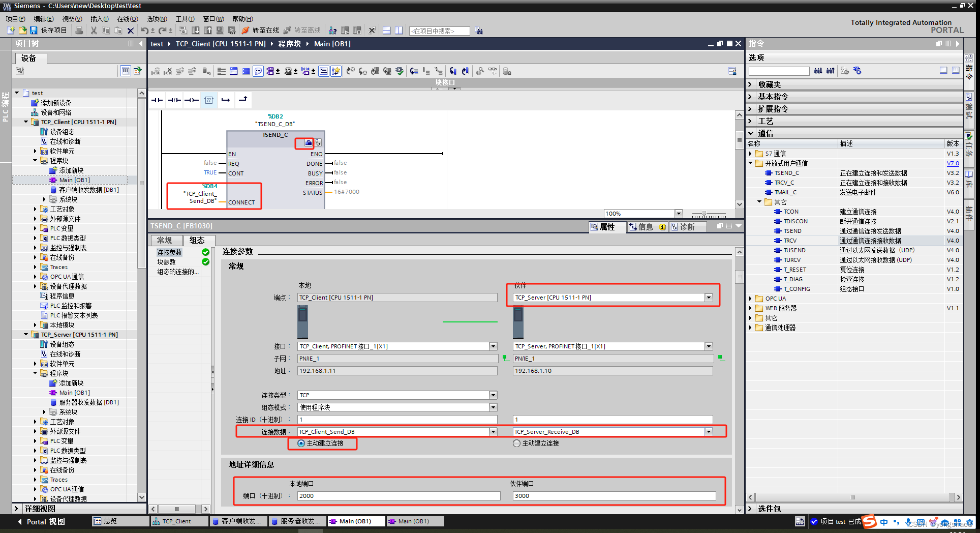
Task: Split editor area horizontally icon
Action: [x=386, y=31]
